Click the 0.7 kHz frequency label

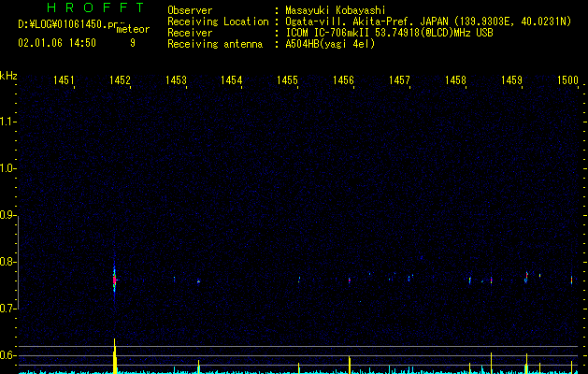(8, 309)
